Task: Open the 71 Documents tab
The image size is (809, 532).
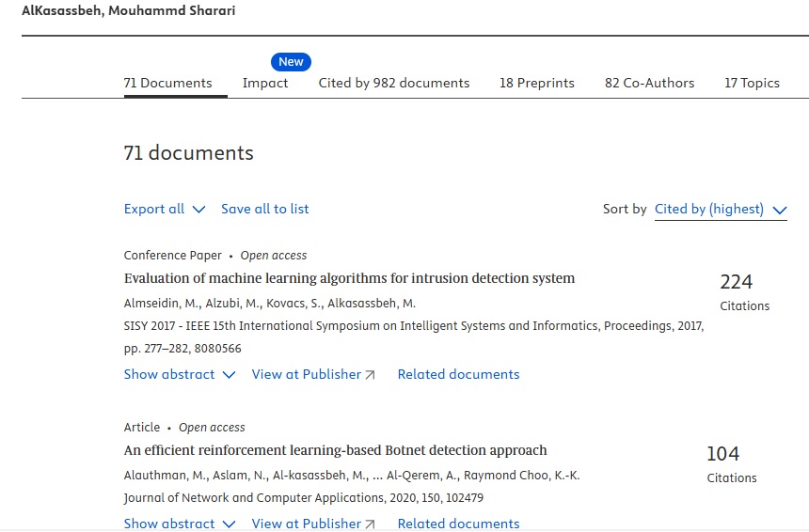Action: coord(167,83)
